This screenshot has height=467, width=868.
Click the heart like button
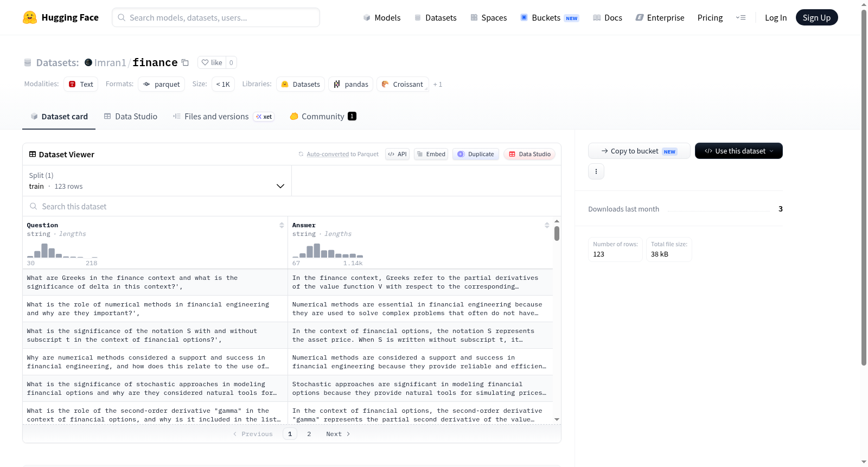click(x=212, y=62)
